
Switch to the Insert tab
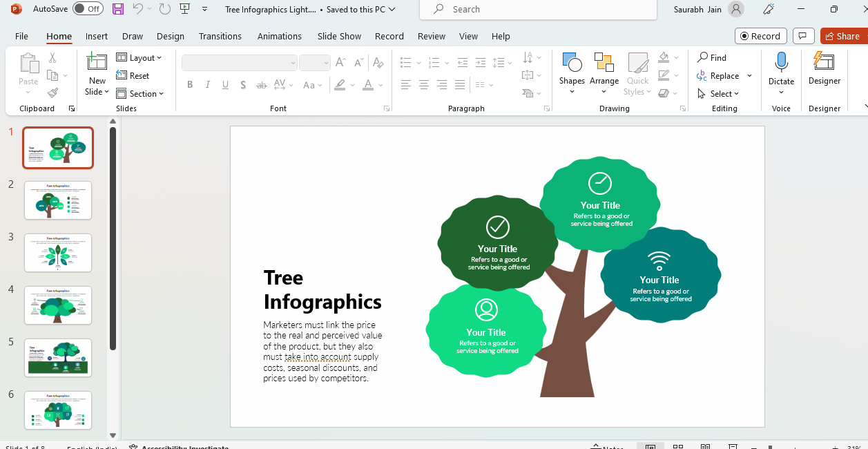coord(97,36)
